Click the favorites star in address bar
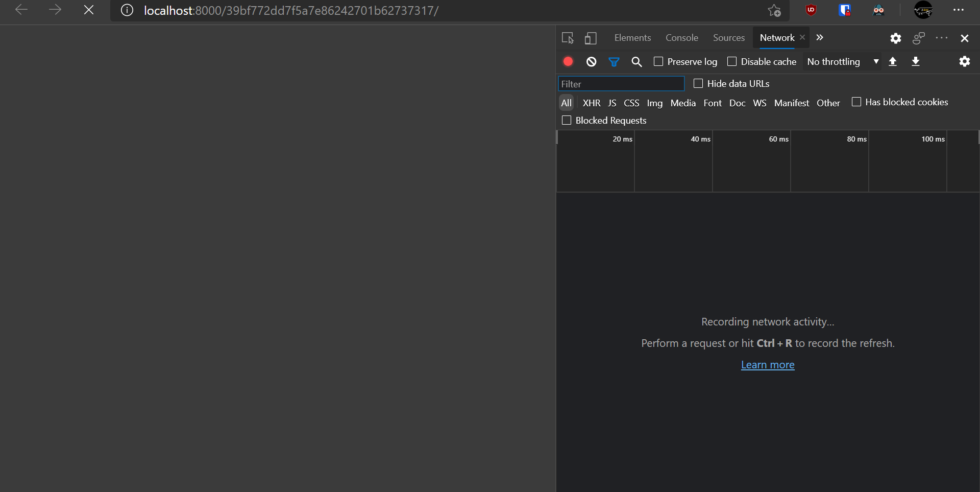 [x=774, y=10]
